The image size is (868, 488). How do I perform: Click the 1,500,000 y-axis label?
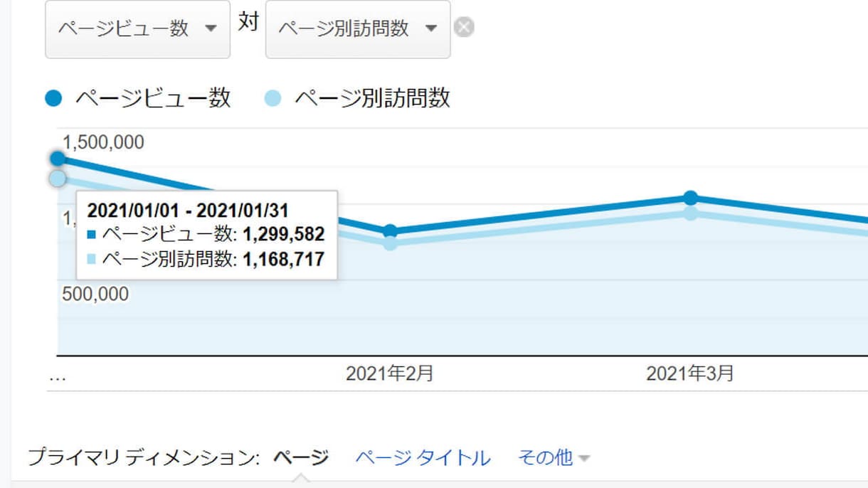point(103,142)
